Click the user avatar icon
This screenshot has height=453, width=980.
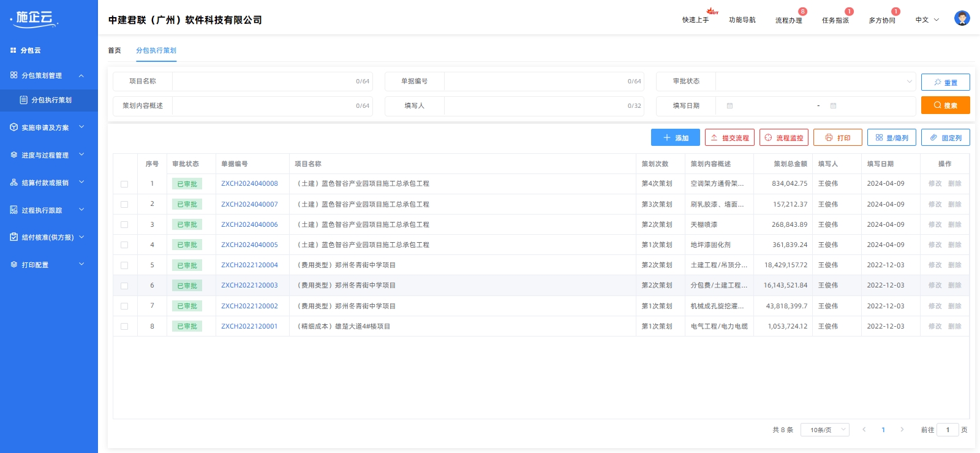(x=962, y=18)
